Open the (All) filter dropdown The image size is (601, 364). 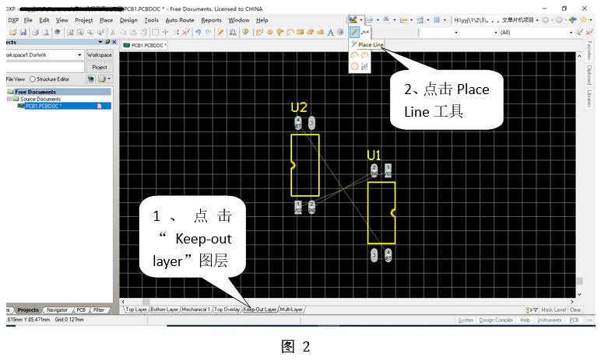[571, 33]
